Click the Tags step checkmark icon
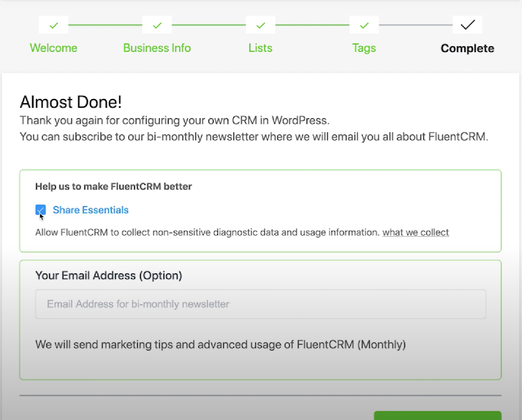 coord(364,25)
